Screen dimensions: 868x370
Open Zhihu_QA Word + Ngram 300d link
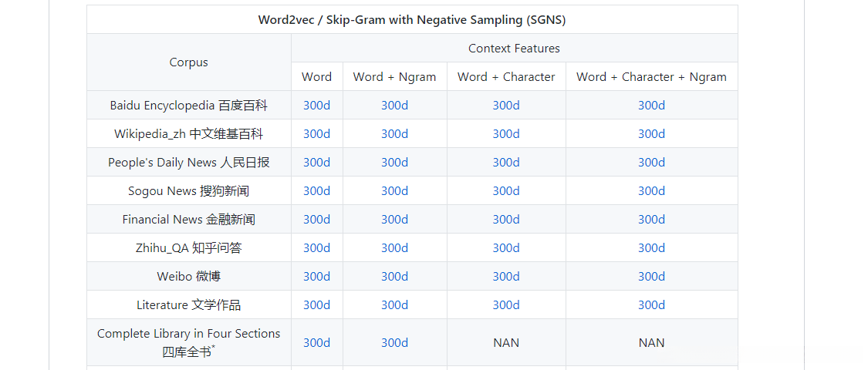(x=395, y=247)
